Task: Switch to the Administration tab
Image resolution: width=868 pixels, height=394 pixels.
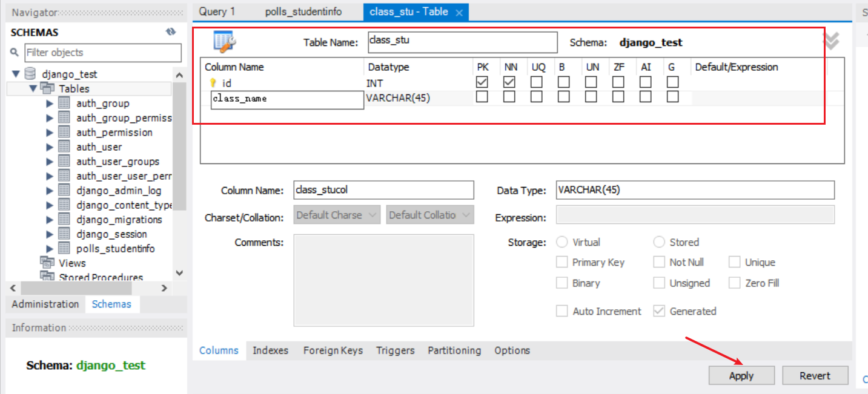Action: pyautogui.click(x=45, y=304)
